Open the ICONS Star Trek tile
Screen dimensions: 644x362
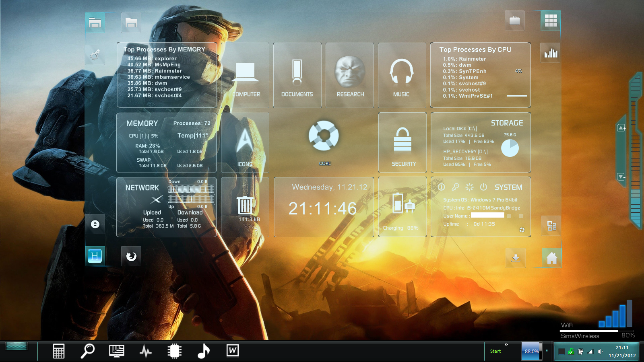pyautogui.click(x=245, y=143)
